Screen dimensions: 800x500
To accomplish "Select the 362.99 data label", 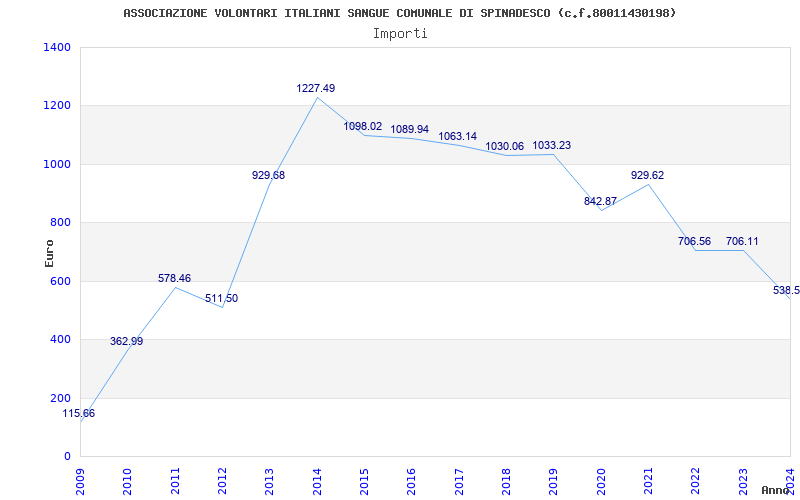I will 127,341.
